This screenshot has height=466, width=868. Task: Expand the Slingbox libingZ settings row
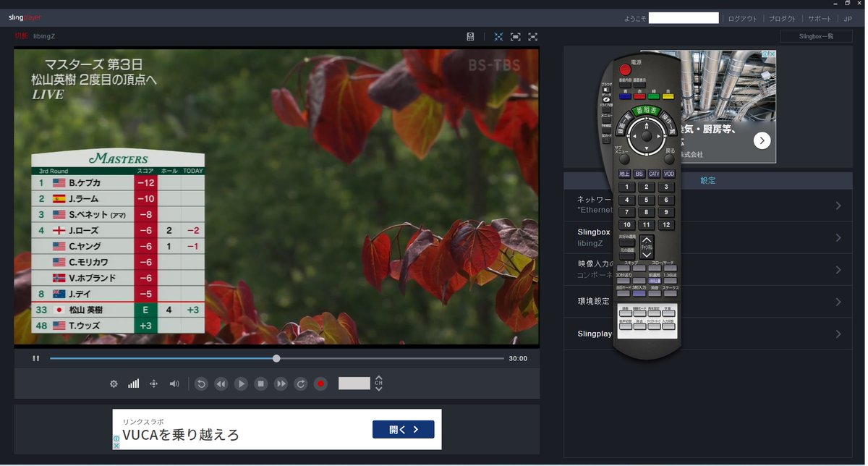[707, 237]
